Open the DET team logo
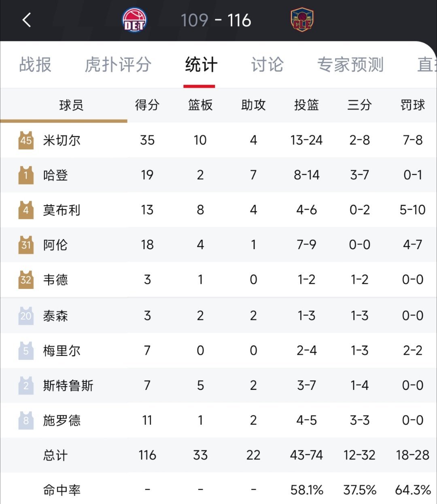 pyautogui.click(x=134, y=20)
